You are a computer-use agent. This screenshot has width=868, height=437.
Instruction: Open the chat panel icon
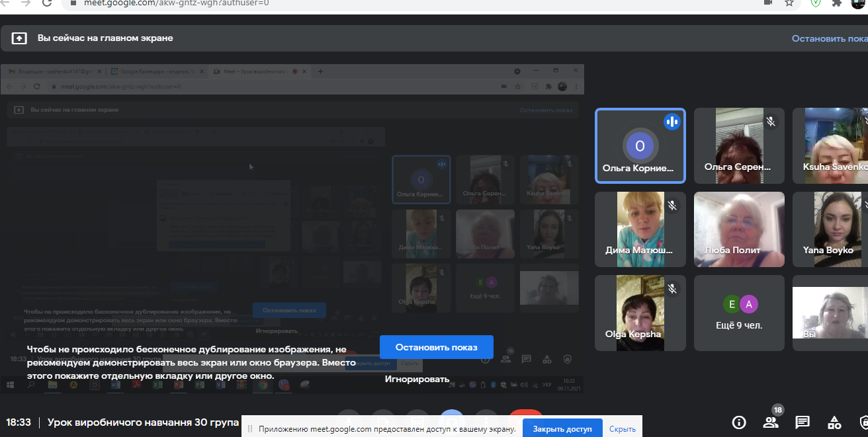(x=803, y=422)
